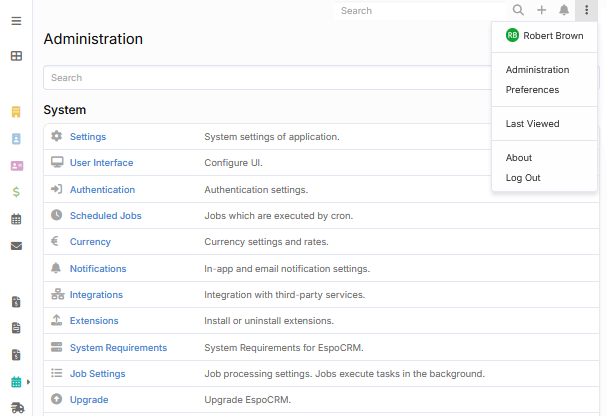
Task: Open the Authentication settings link
Action: (102, 189)
